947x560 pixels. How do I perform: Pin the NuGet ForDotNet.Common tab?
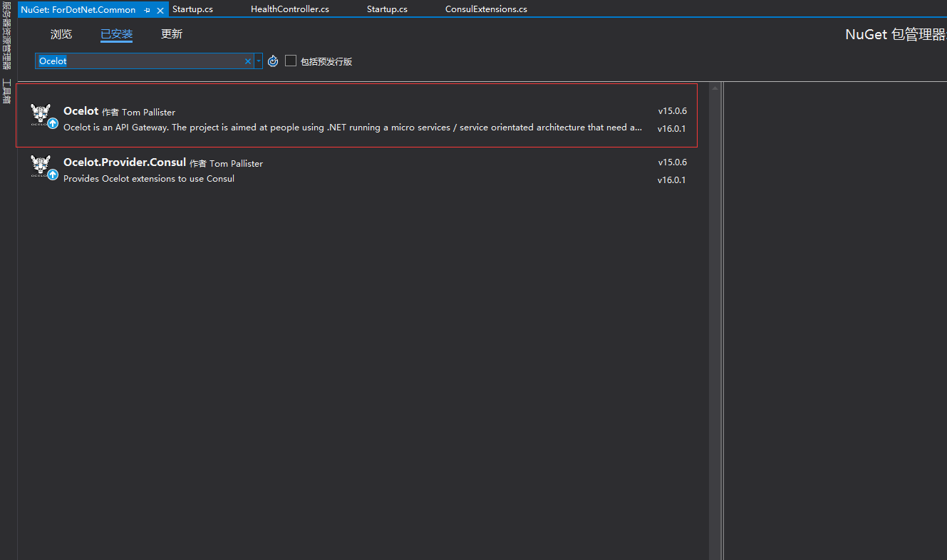click(147, 10)
